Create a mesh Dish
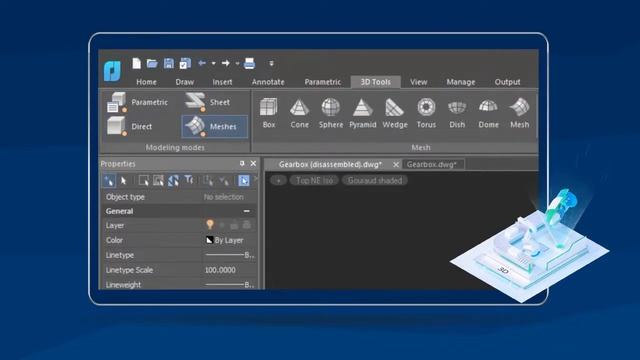This screenshot has height=360, width=640. click(x=457, y=113)
